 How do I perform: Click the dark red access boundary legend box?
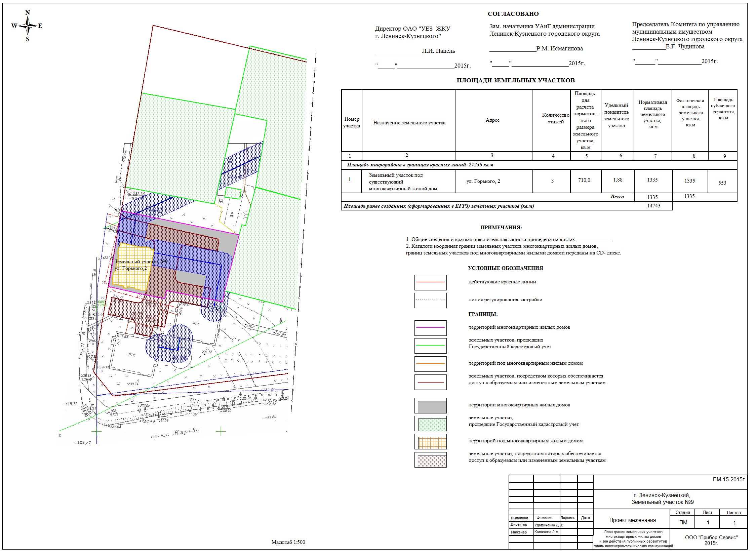pos(430,382)
